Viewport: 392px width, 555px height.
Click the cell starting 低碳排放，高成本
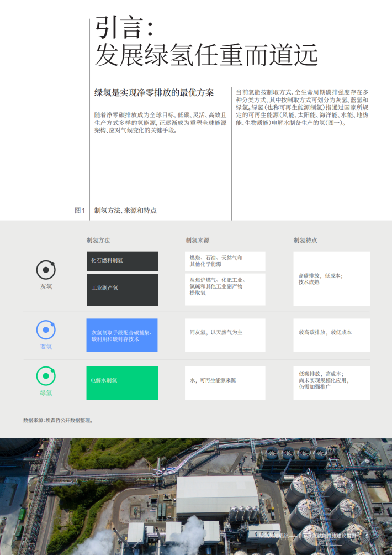coord(332,383)
